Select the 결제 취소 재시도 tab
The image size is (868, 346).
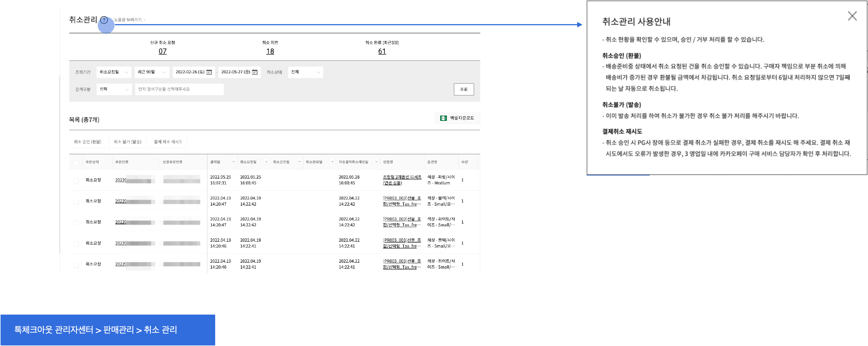click(168, 142)
